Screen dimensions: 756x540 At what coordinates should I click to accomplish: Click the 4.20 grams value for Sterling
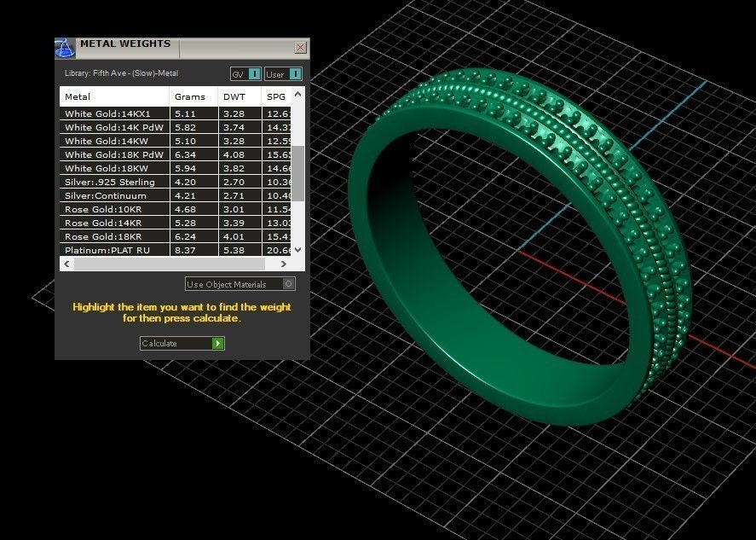tap(185, 182)
